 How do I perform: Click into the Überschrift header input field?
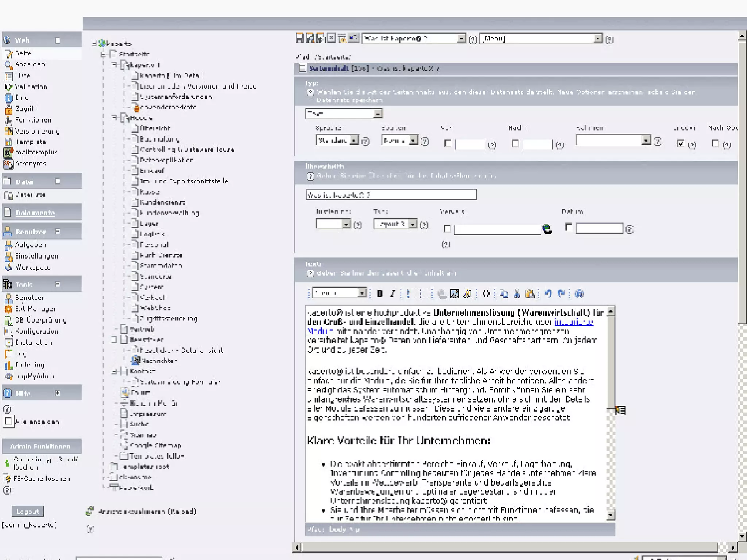(391, 195)
